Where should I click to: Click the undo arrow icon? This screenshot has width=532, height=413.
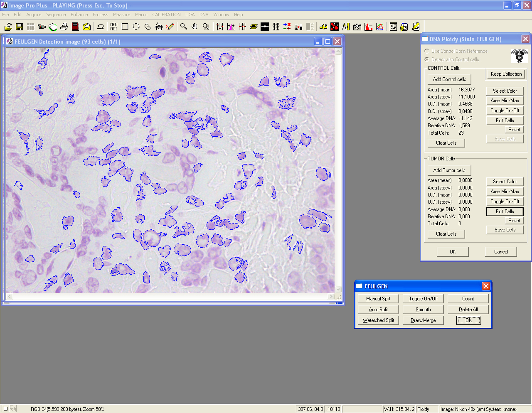point(101,27)
